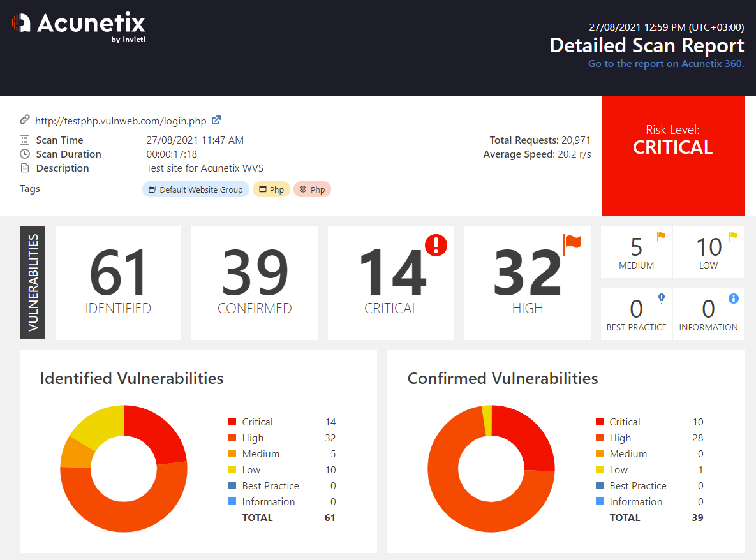Screen dimensions: 756x560
Task: Click scan duration value 00:00:17:18
Action: coord(172,154)
